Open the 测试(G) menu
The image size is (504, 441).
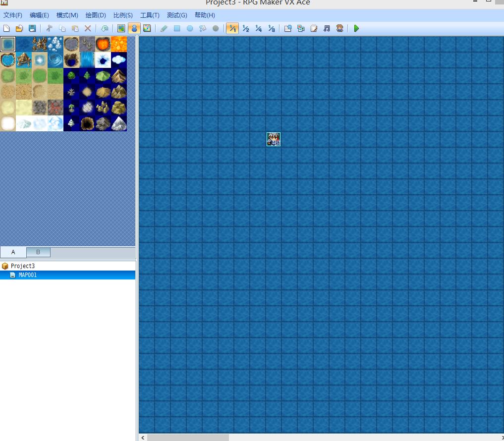click(x=177, y=15)
